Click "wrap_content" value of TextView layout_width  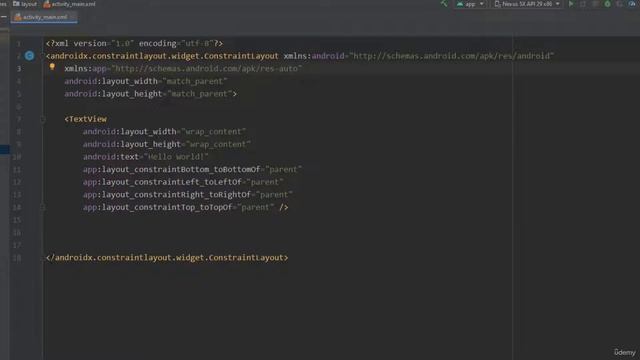coord(213,131)
